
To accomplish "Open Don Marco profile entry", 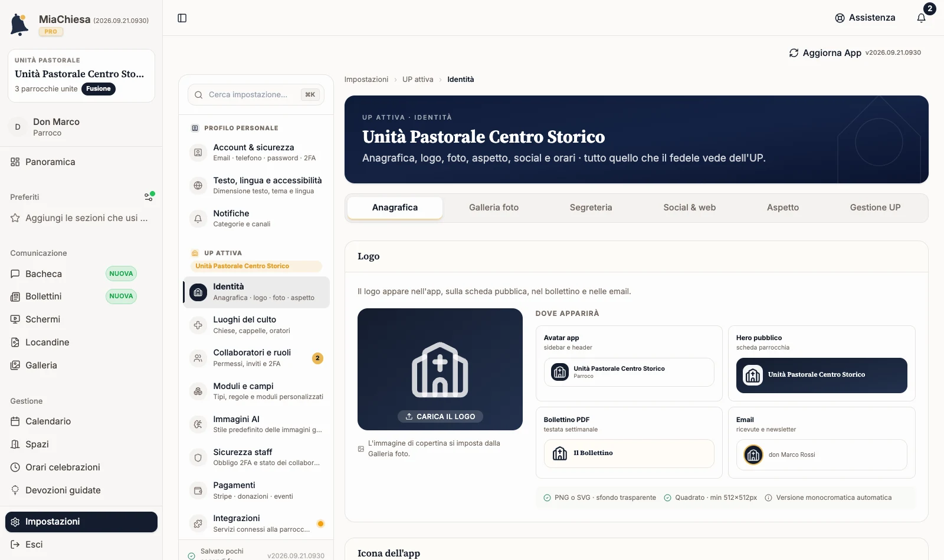I will click(x=81, y=127).
